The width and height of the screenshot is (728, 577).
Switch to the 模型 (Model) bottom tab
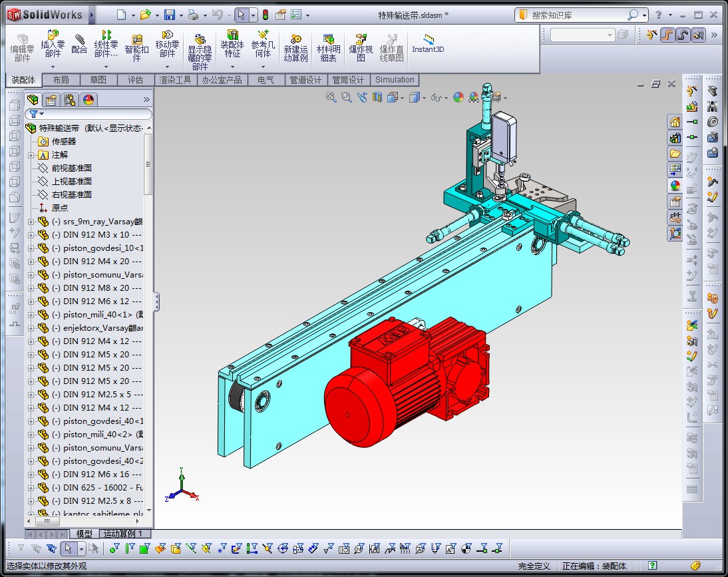click(x=84, y=534)
